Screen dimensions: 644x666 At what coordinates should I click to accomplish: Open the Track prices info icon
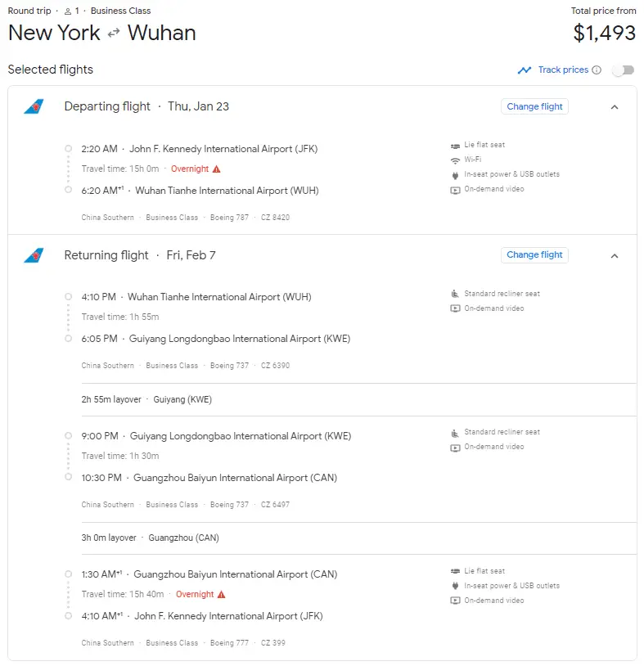pos(597,70)
